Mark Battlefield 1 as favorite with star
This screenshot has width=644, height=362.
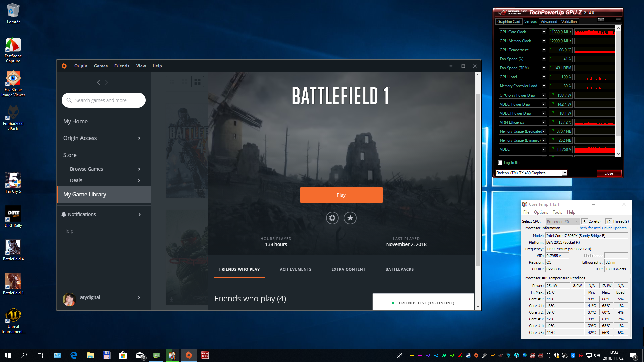[350, 218]
